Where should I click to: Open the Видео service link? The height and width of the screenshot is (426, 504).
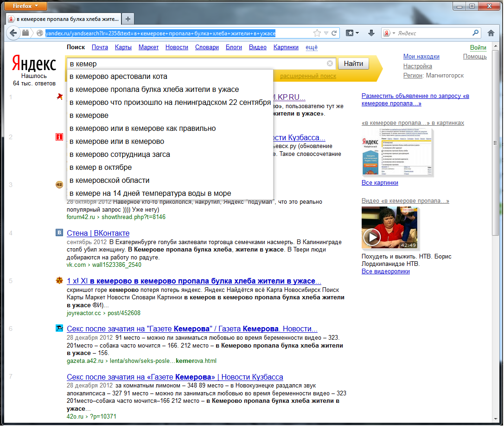(258, 47)
